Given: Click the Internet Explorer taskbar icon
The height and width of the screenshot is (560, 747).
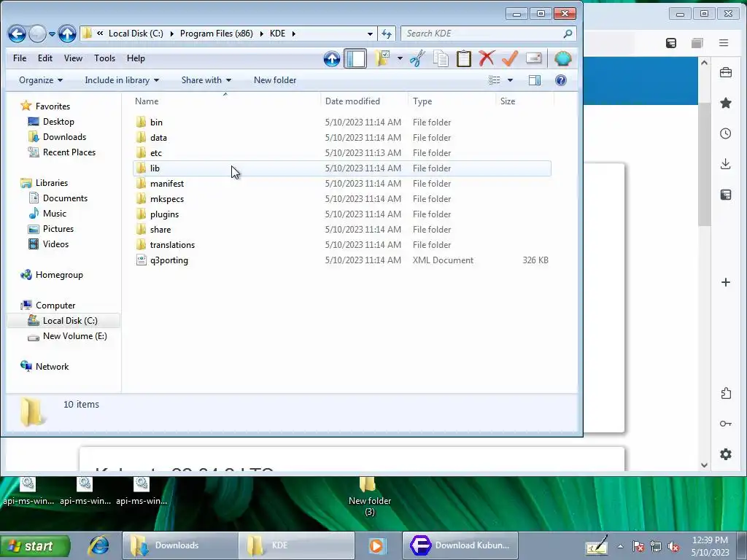Looking at the screenshot, I should point(98,545).
